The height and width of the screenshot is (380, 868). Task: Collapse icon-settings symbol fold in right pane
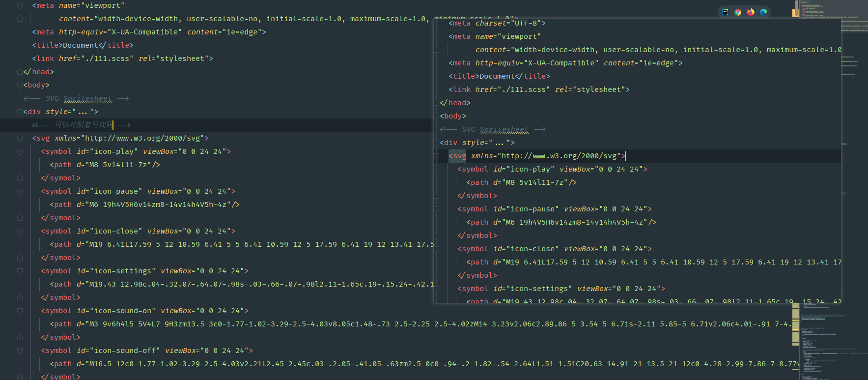[436, 289]
